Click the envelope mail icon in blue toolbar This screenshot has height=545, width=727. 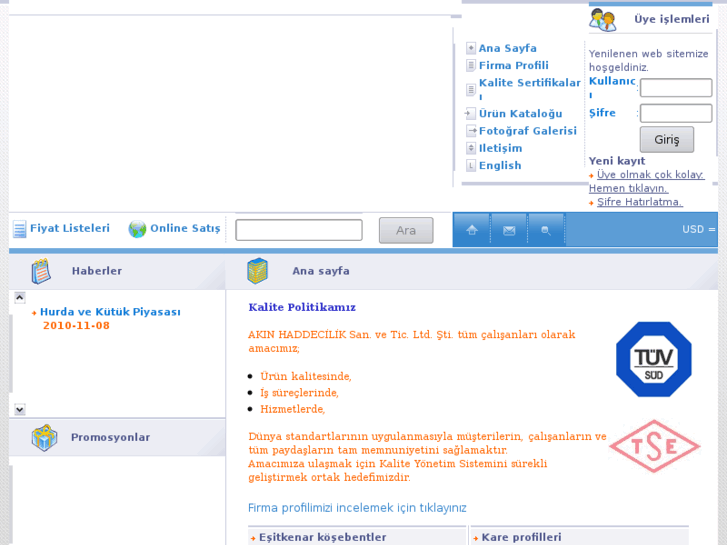coord(509,230)
